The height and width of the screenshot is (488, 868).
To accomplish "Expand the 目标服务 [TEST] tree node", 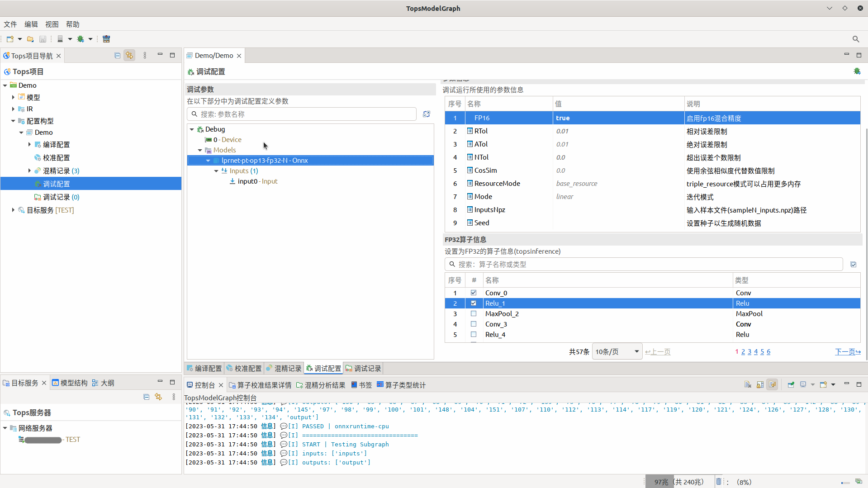I will click(x=13, y=210).
